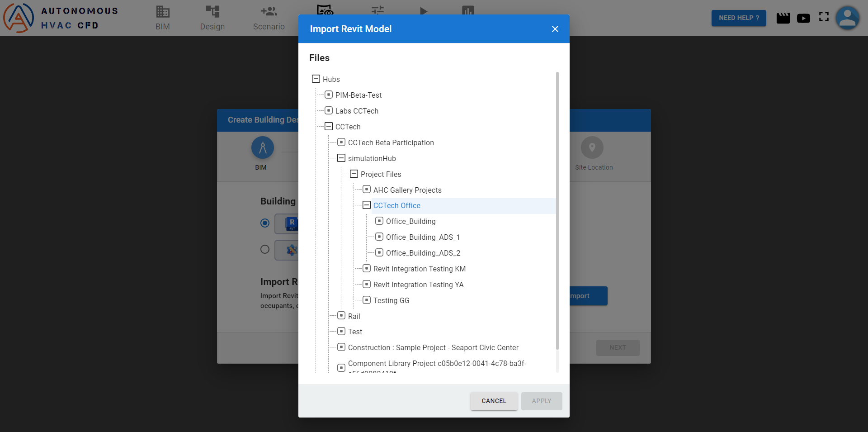Collapse the simulationHub node
The image size is (868, 432).
(x=341, y=158)
